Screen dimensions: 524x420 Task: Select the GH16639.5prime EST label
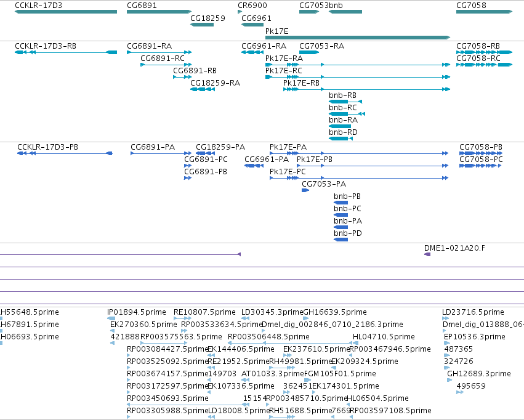tap(335, 312)
